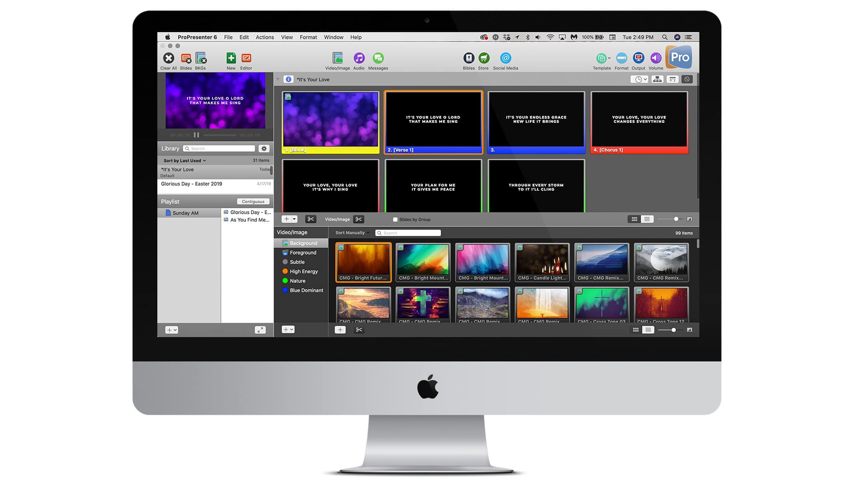Open the Editor from the toolbar

tap(246, 58)
